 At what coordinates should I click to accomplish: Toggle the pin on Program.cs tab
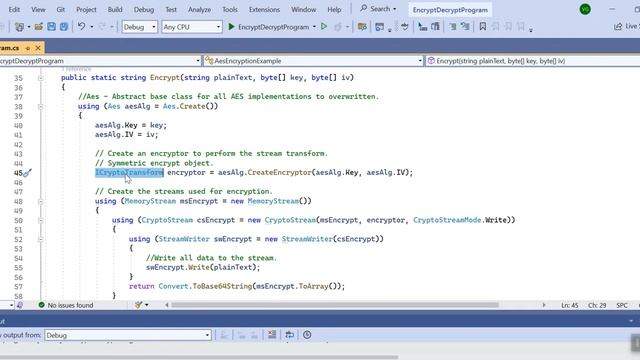(x=28, y=48)
